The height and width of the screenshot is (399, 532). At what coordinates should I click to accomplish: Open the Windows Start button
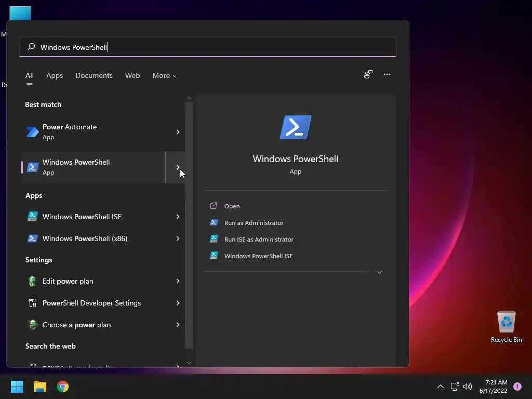[x=17, y=387]
